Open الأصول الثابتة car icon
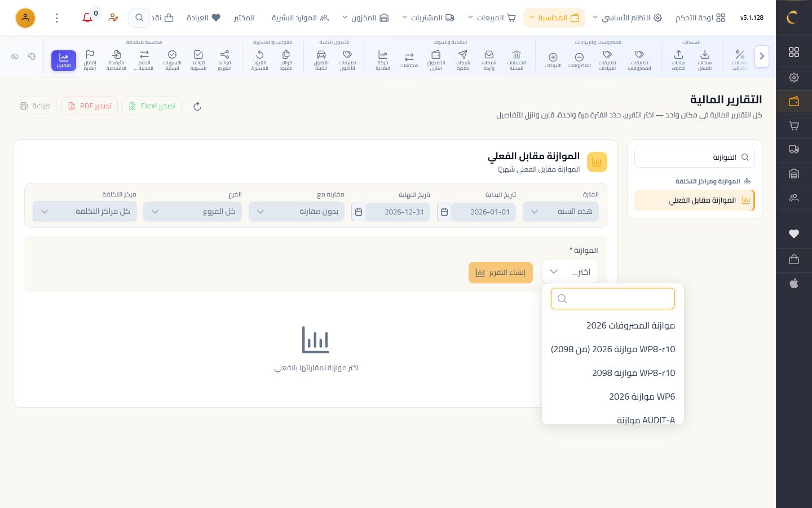This screenshot has width=812, height=508. coord(321,55)
